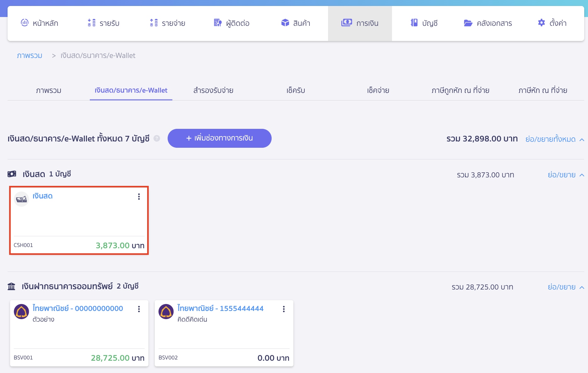Switch to the สำรองรับจ่าย tab
The width and height of the screenshot is (588, 373).
213,90
